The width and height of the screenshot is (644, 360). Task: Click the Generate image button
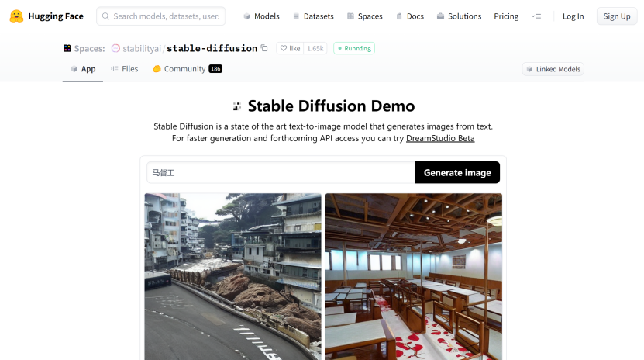pyautogui.click(x=457, y=172)
